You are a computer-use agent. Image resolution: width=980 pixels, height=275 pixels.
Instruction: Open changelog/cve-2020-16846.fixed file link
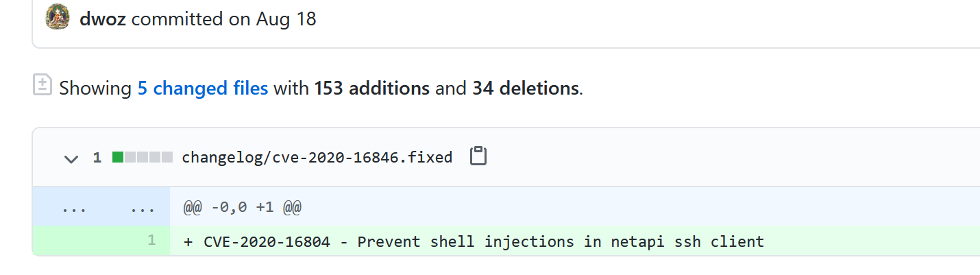(317, 158)
